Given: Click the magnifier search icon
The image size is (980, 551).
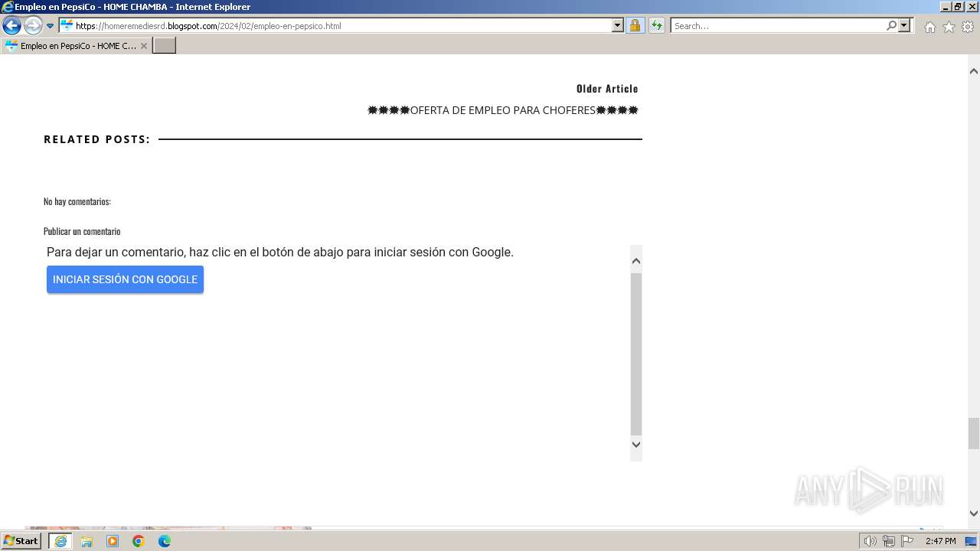Looking at the screenshot, I should (x=891, y=25).
